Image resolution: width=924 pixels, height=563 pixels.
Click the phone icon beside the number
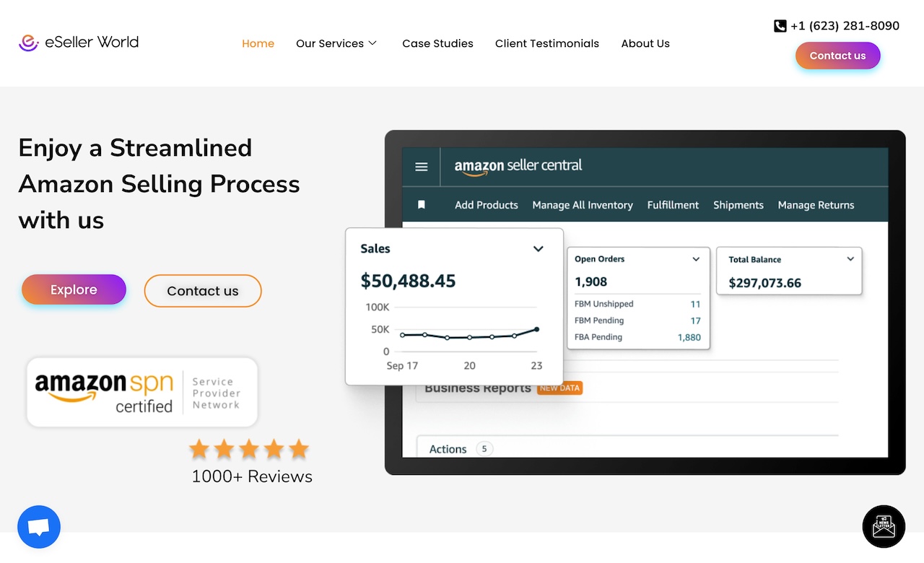780,26
